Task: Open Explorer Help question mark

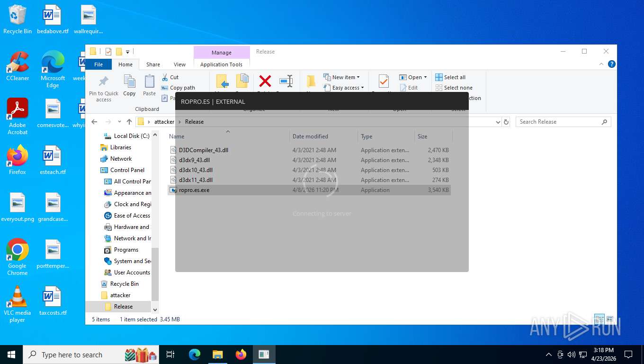Action: 612,64
